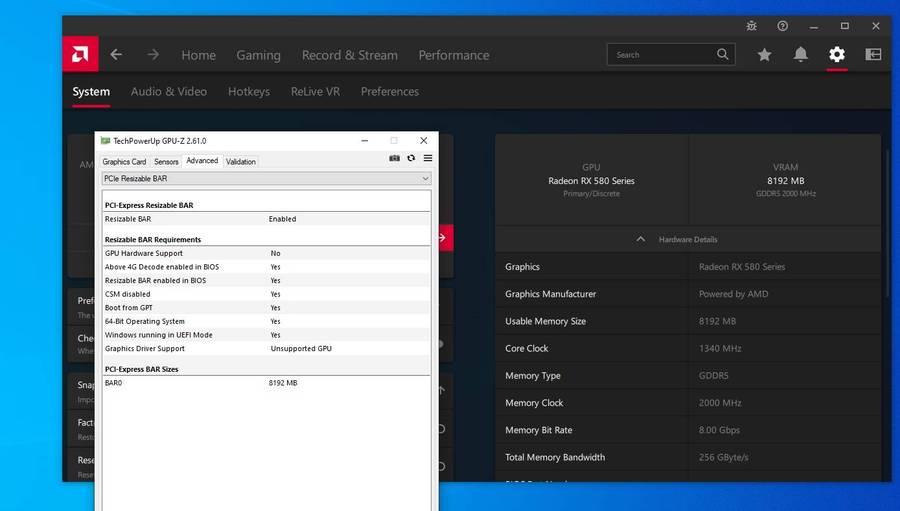The image size is (900, 511).
Task: Open the help question mark icon
Action: (x=783, y=26)
